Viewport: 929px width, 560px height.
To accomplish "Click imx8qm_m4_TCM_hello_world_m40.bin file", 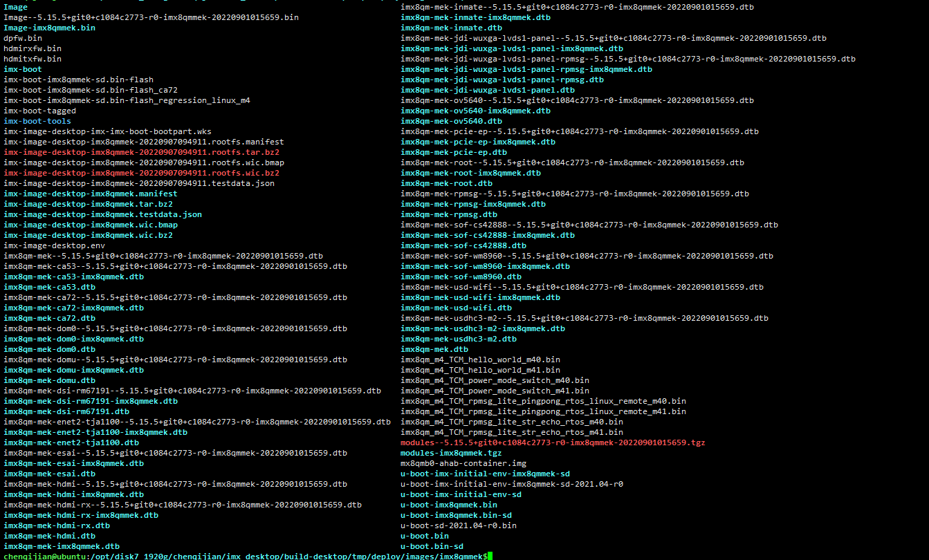I will tap(481, 360).
